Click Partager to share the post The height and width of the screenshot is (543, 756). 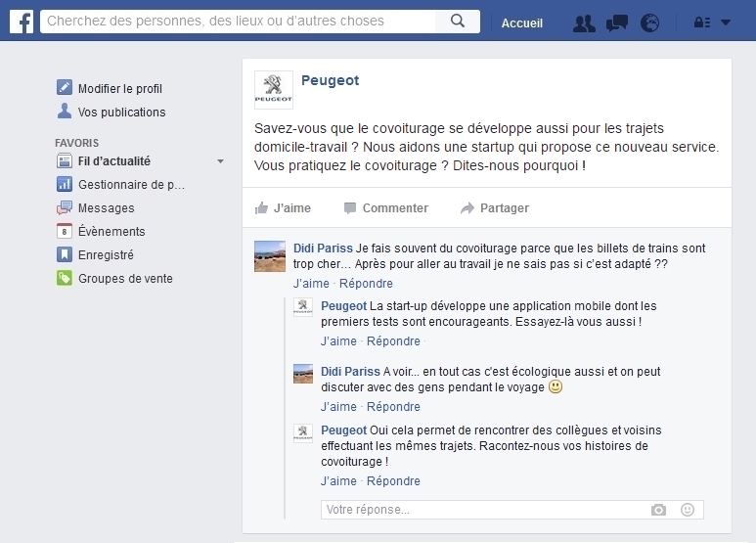point(505,207)
